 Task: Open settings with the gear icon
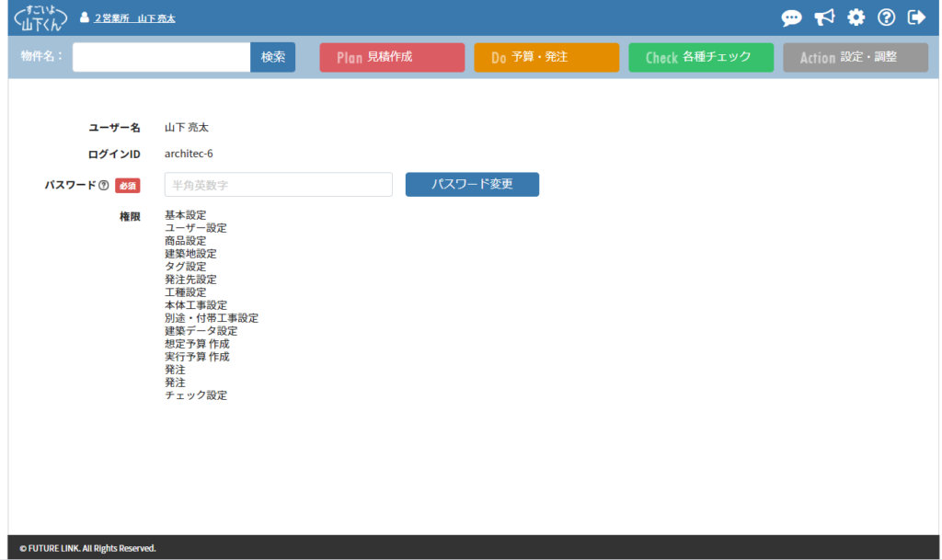[856, 17]
